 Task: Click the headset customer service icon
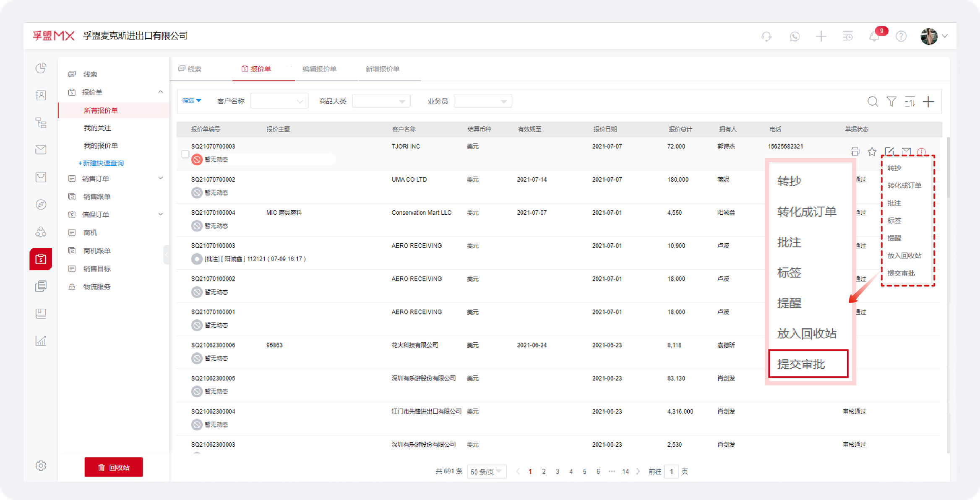(x=766, y=36)
